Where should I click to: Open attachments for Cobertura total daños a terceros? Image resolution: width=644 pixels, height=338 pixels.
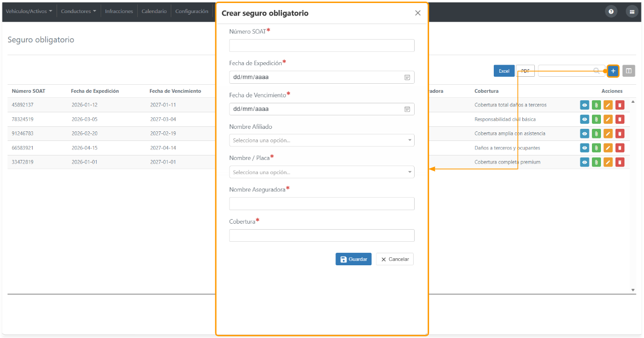click(596, 105)
